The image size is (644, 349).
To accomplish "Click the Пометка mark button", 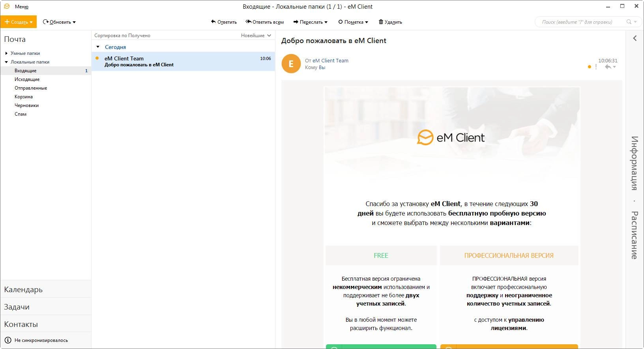I will 351,22.
